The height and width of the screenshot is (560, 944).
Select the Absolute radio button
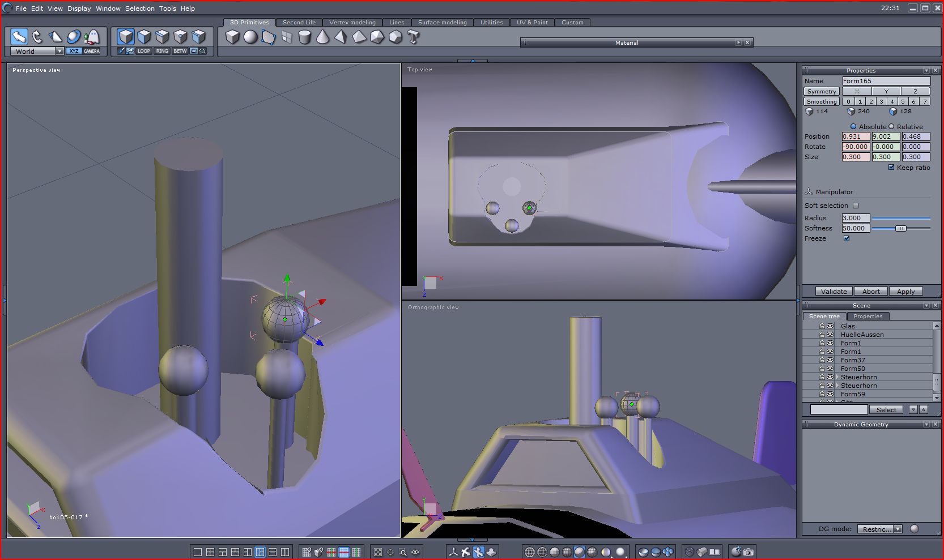click(853, 127)
